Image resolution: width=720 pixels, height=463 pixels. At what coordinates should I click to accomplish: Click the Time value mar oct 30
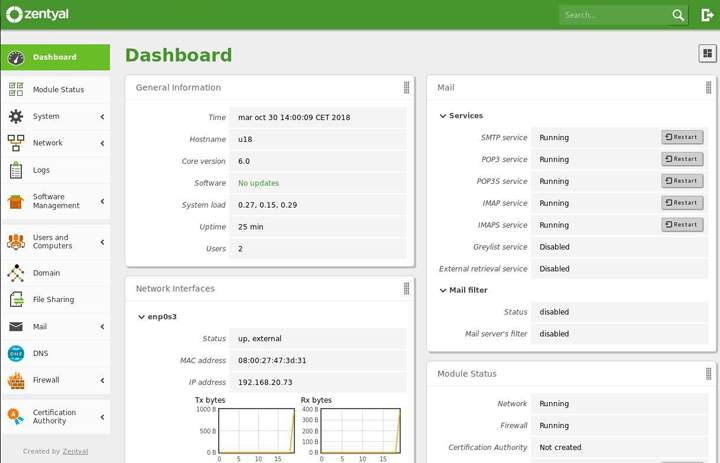(294, 118)
